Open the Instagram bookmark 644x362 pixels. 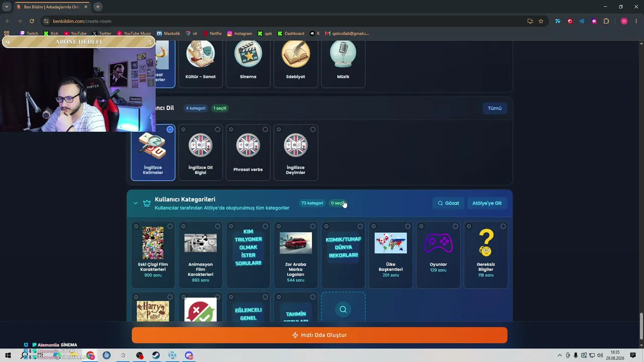coord(239,34)
